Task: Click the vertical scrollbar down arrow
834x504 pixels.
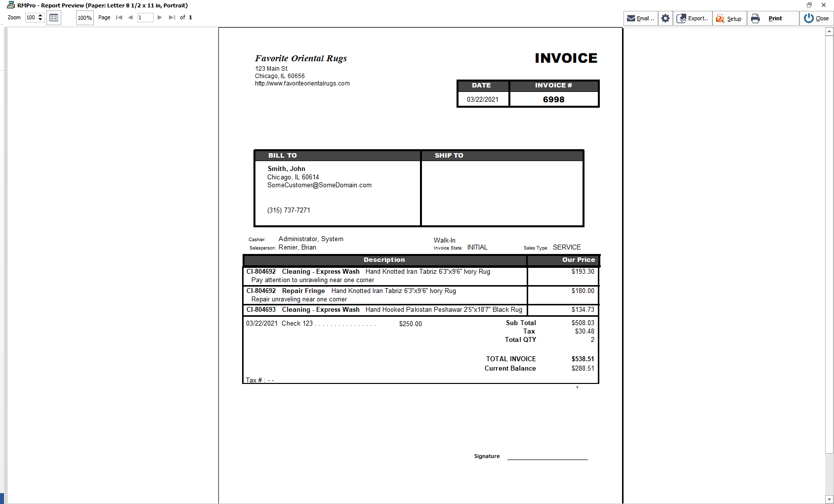Action: point(829,500)
